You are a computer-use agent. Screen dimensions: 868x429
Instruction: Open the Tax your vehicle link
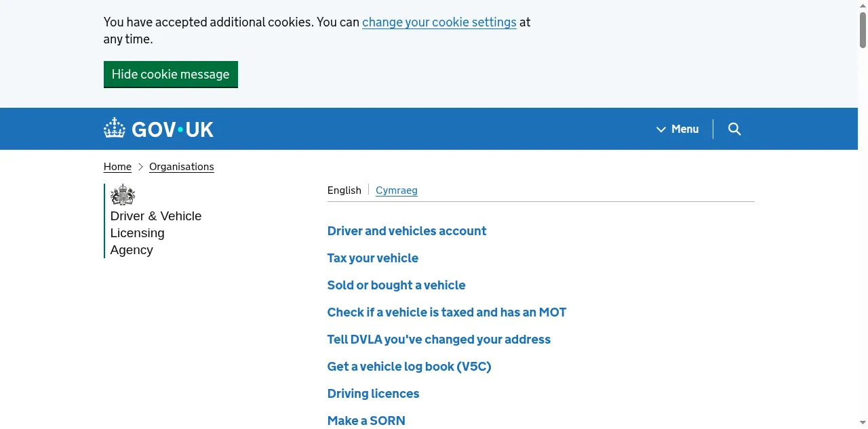tap(372, 258)
